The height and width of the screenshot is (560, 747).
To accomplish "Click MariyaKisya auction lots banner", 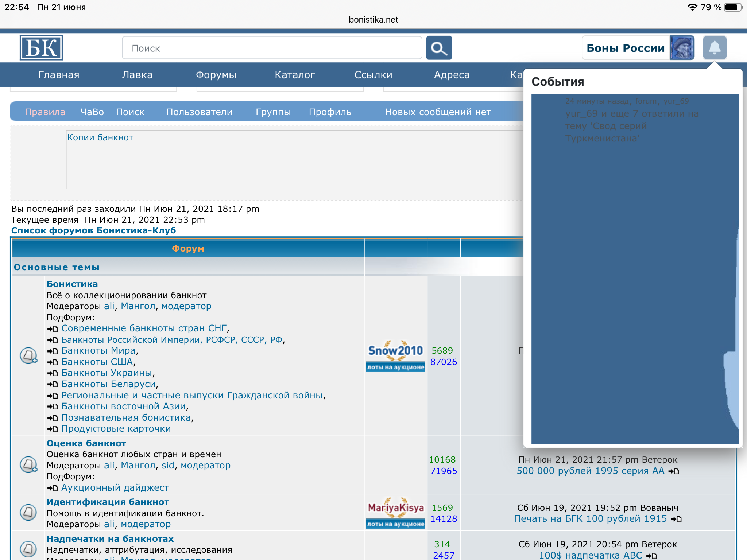I will 396,513.
